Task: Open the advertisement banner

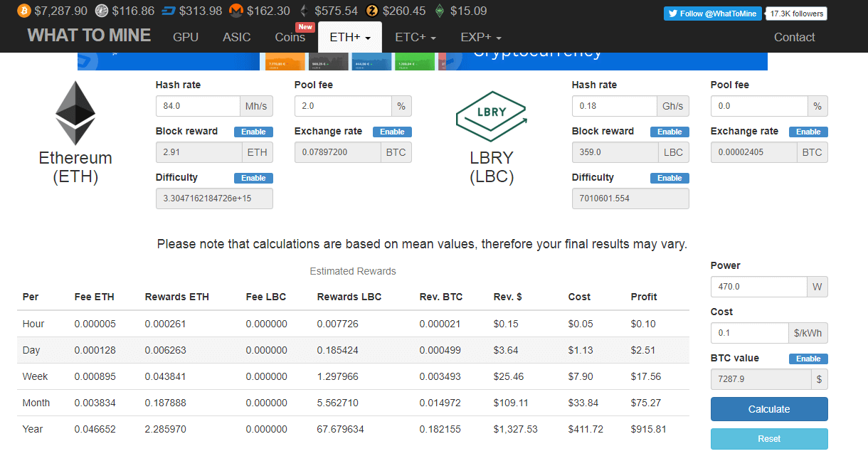Action: [x=423, y=61]
